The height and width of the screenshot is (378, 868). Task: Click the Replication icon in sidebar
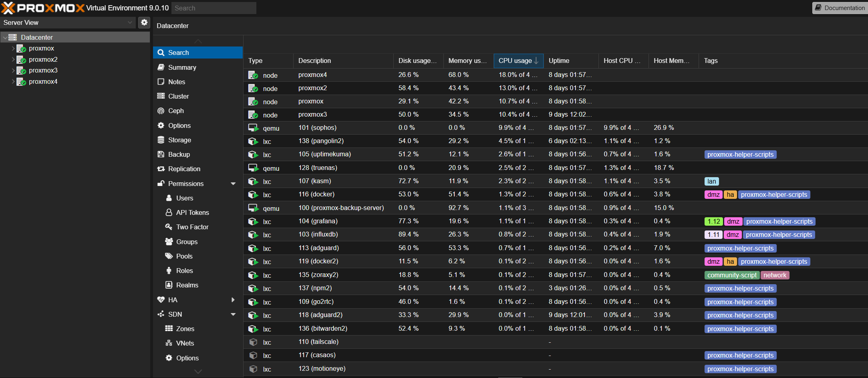click(161, 169)
